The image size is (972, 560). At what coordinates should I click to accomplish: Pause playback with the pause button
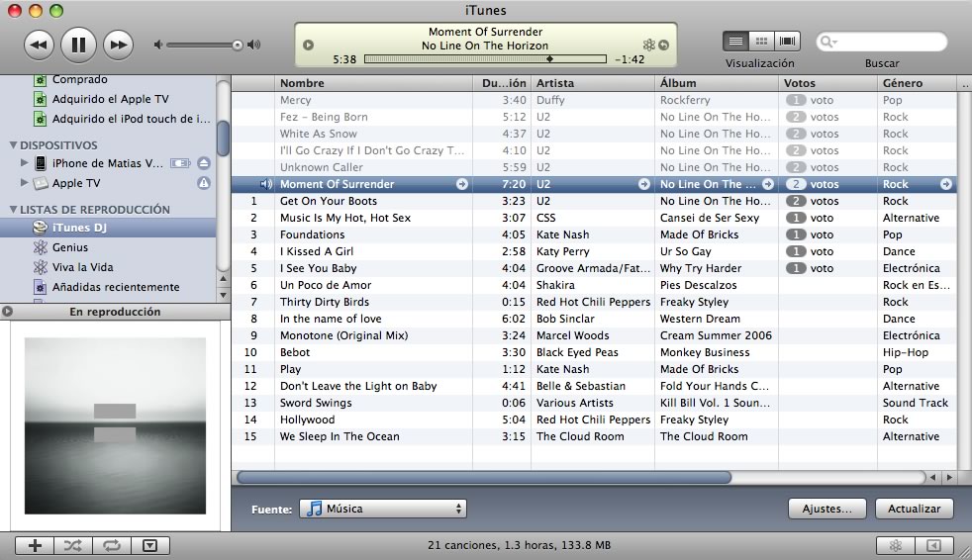pyautogui.click(x=79, y=45)
